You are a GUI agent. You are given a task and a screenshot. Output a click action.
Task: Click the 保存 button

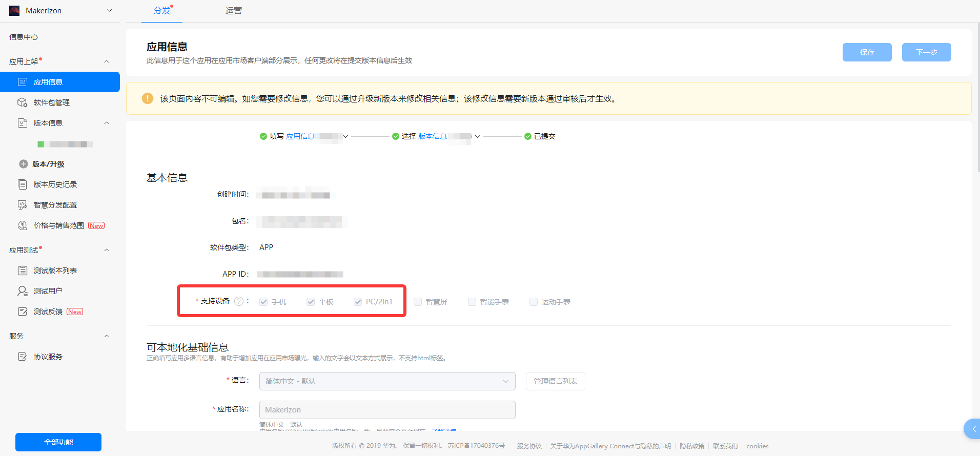(x=867, y=52)
